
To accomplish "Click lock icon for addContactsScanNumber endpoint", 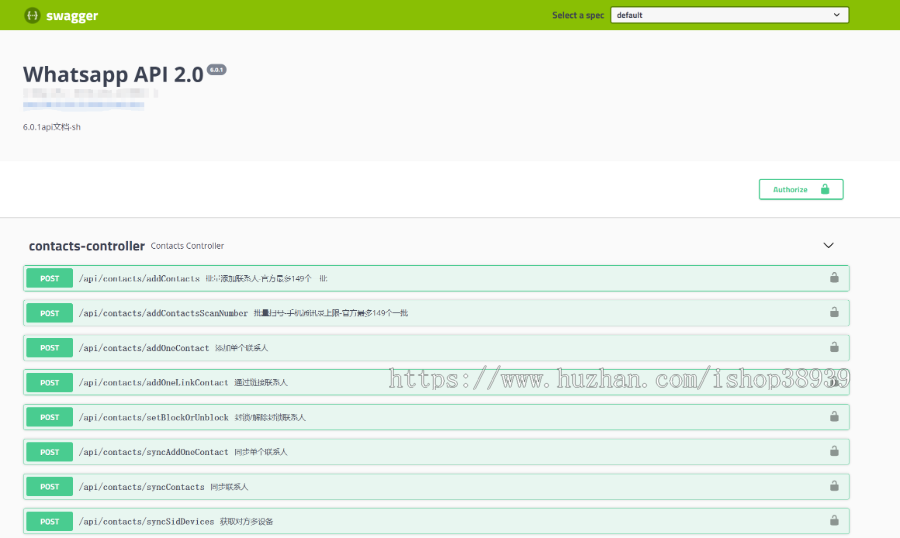I will tap(834, 312).
